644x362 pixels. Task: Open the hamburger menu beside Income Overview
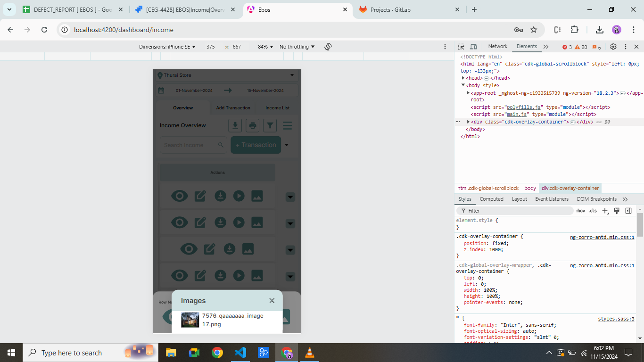pos(287,125)
